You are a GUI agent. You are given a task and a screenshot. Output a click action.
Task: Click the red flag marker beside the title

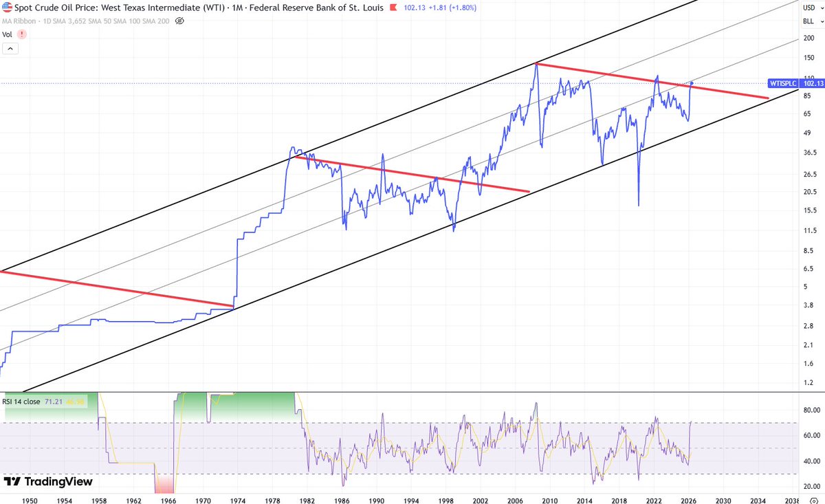point(392,8)
